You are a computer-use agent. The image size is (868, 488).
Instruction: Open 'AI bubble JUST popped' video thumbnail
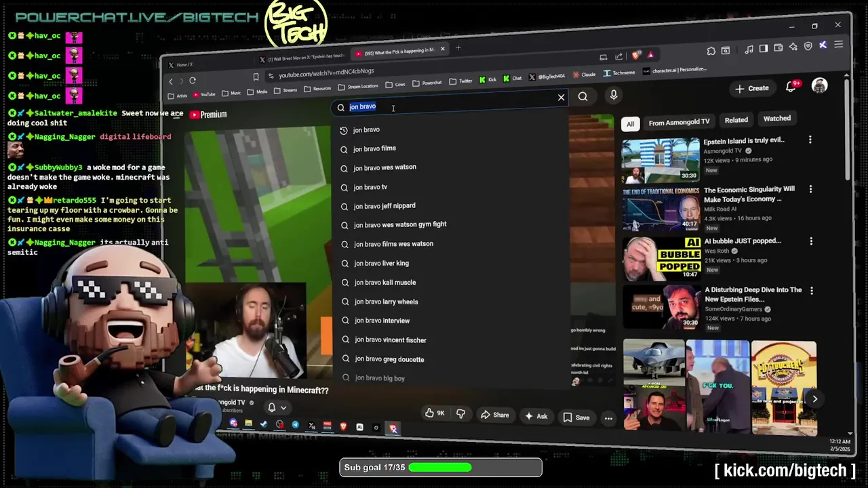point(661,258)
